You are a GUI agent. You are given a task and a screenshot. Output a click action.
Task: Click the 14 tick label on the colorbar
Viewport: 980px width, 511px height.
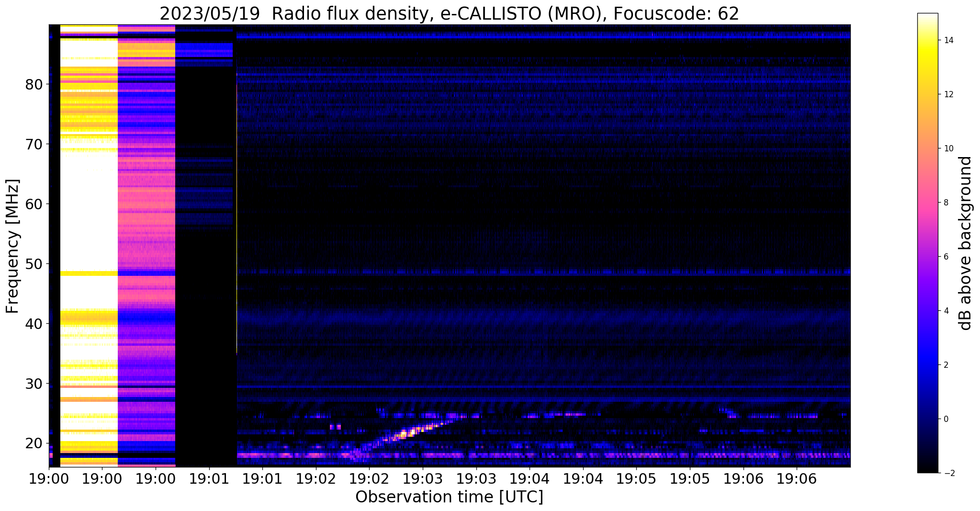948,40
